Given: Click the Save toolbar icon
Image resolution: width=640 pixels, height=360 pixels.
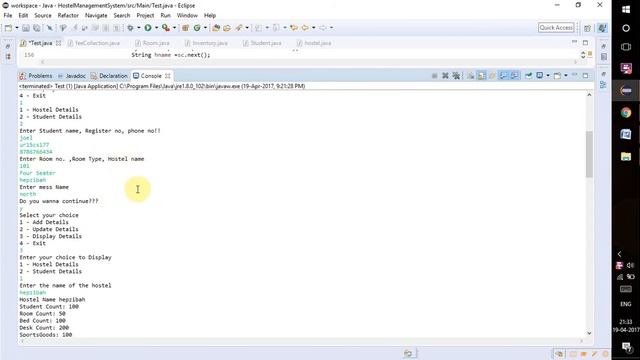Looking at the screenshot, I should click(26, 28).
